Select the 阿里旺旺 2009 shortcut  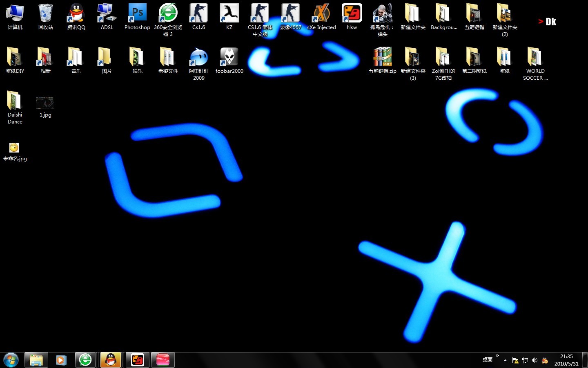tap(198, 63)
